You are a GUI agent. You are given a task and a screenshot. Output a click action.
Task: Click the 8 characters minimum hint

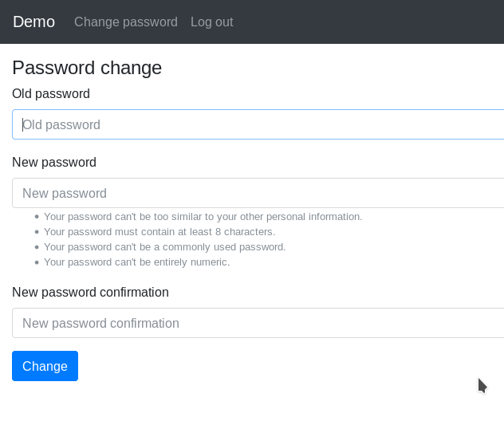[x=159, y=231]
